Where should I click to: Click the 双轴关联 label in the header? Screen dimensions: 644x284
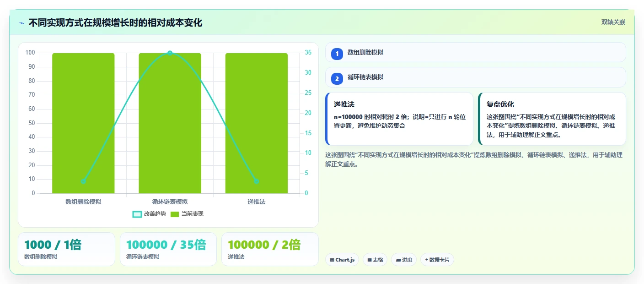[x=613, y=22]
